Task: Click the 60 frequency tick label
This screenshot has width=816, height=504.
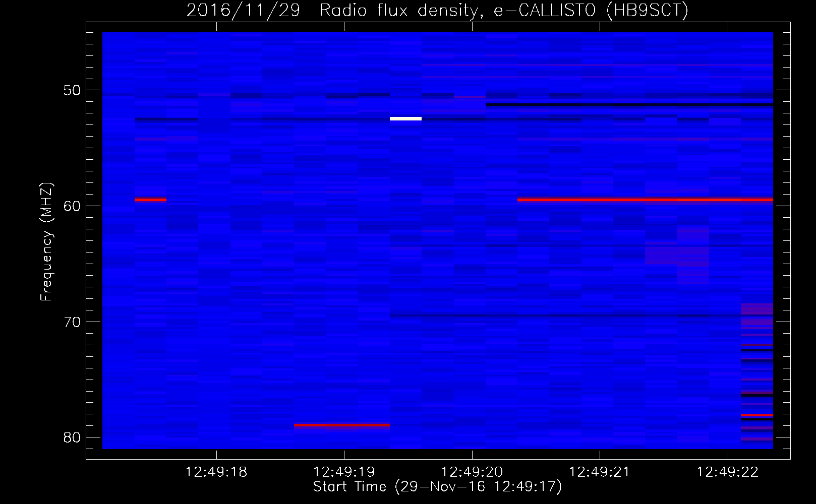Action: (72, 206)
